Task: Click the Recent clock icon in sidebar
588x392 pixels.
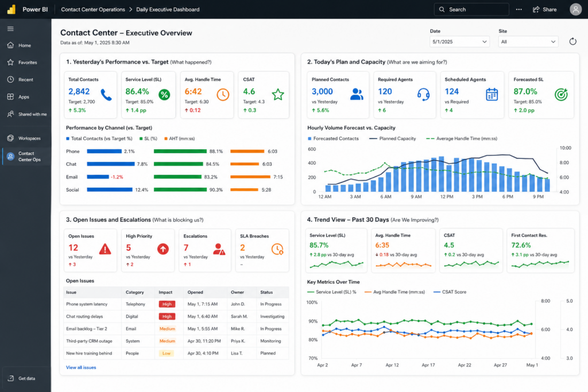Action: (x=10, y=79)
